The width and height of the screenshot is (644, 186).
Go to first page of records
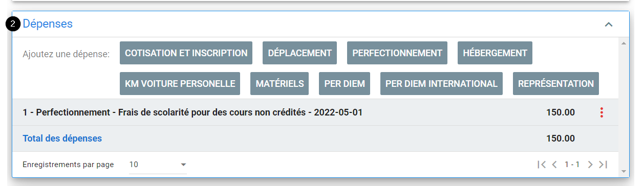(542, 165)
